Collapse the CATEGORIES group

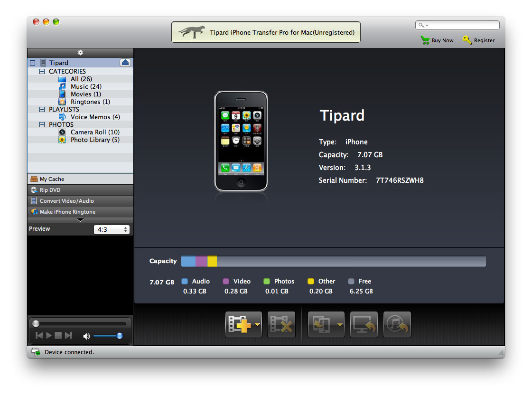coord(42,71)
